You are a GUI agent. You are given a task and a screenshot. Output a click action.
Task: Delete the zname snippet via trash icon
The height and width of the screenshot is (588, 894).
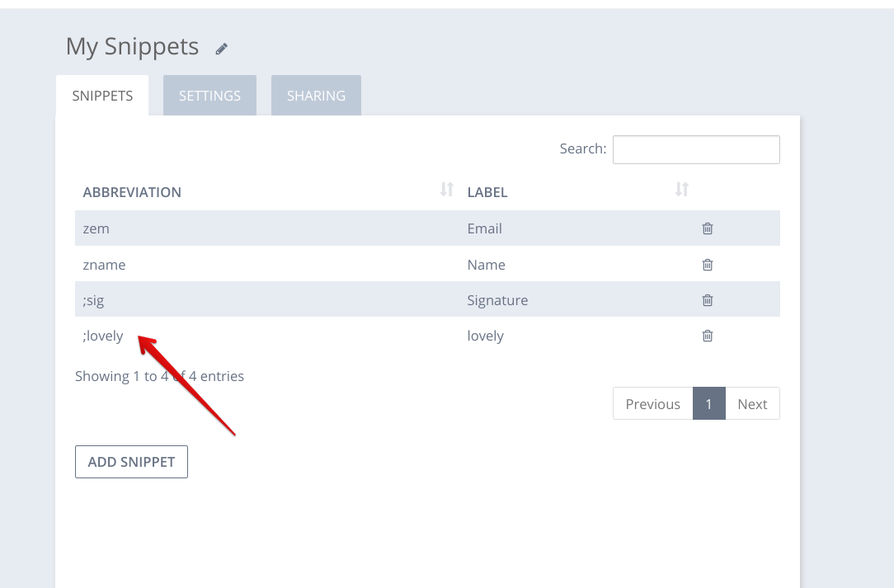pyautogui.click(x=707, y=265)
